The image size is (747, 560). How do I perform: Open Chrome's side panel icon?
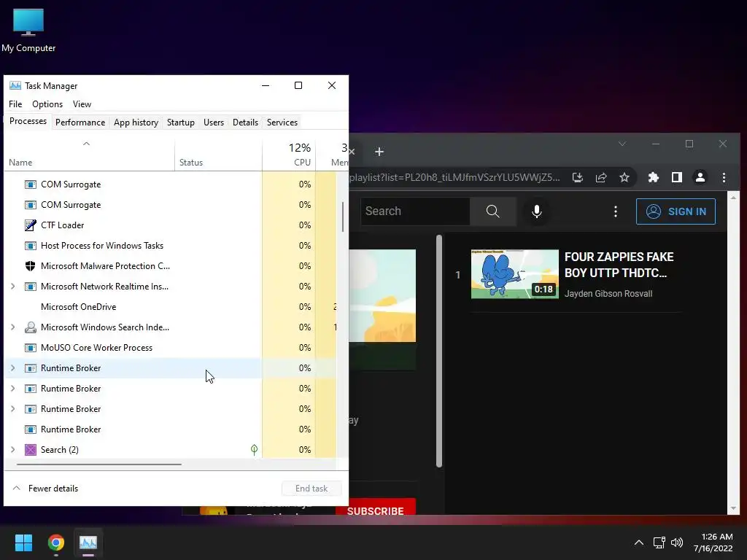pyautogui.click(x=676, y=178)
